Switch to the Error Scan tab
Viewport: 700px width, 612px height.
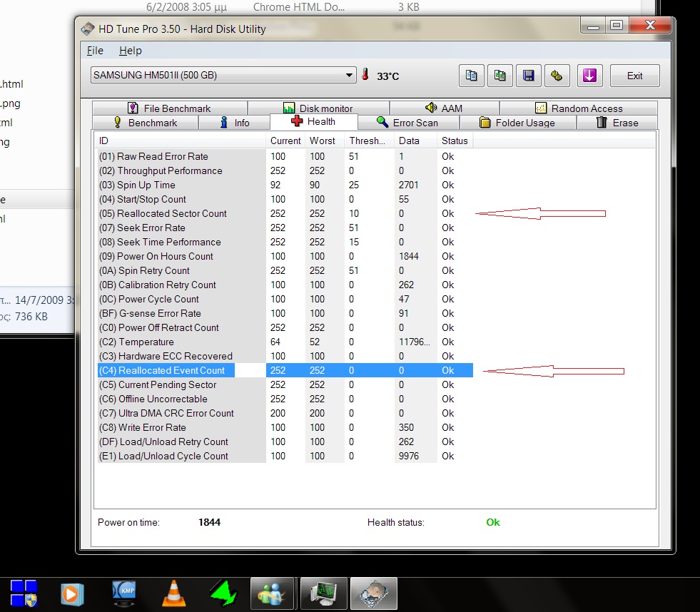(x=408, y=122)
